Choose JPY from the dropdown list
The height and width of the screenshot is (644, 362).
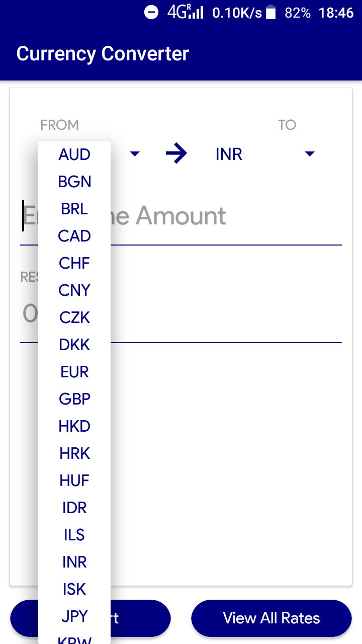tap(74, 616)
